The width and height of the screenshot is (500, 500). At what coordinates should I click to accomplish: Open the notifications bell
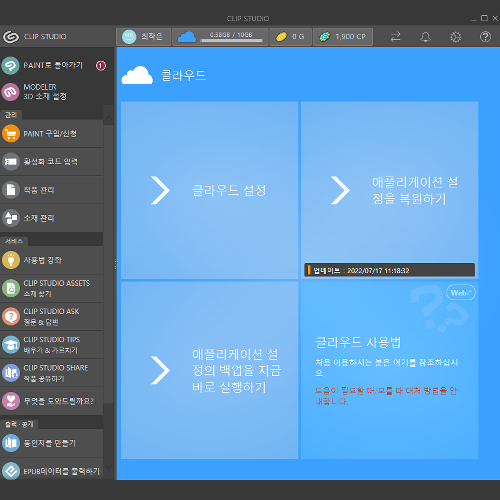[x=425, y=37]
